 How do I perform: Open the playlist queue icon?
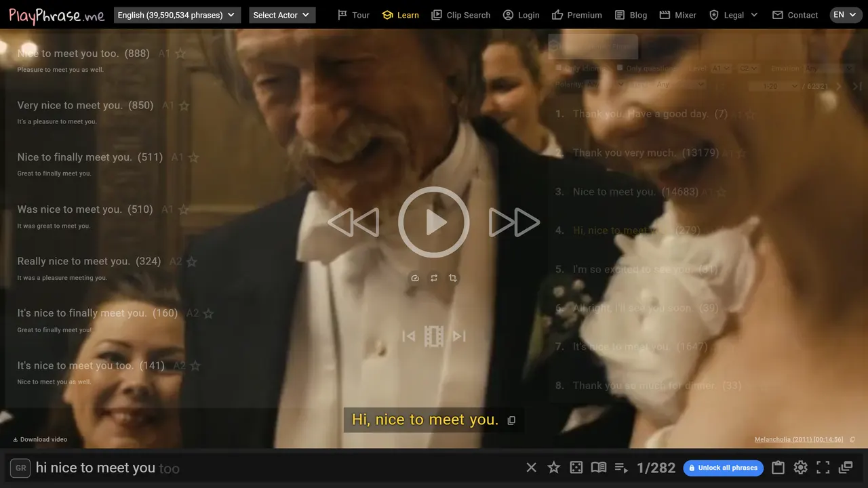point(621,468)
